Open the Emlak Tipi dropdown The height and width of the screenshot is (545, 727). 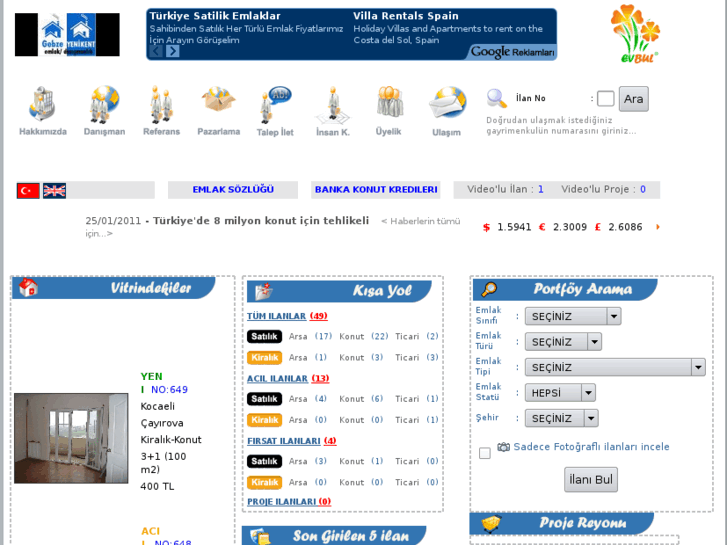pos(615,367)
